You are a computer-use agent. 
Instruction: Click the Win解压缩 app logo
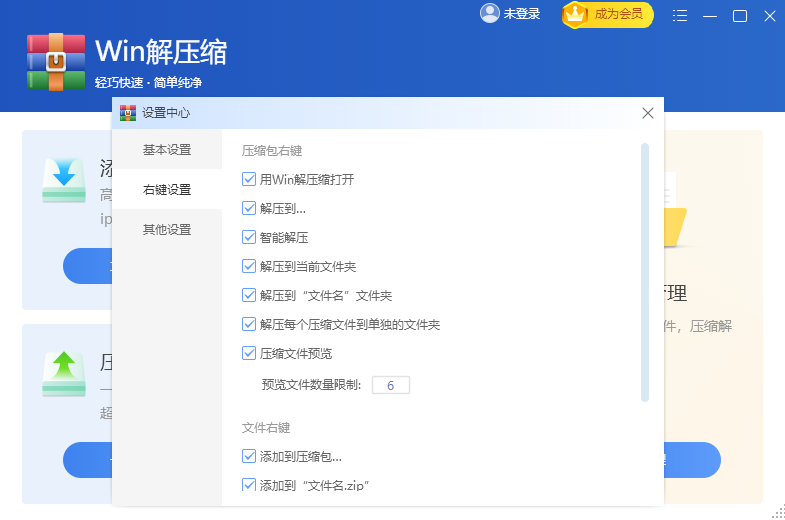(x=56, y=62)
